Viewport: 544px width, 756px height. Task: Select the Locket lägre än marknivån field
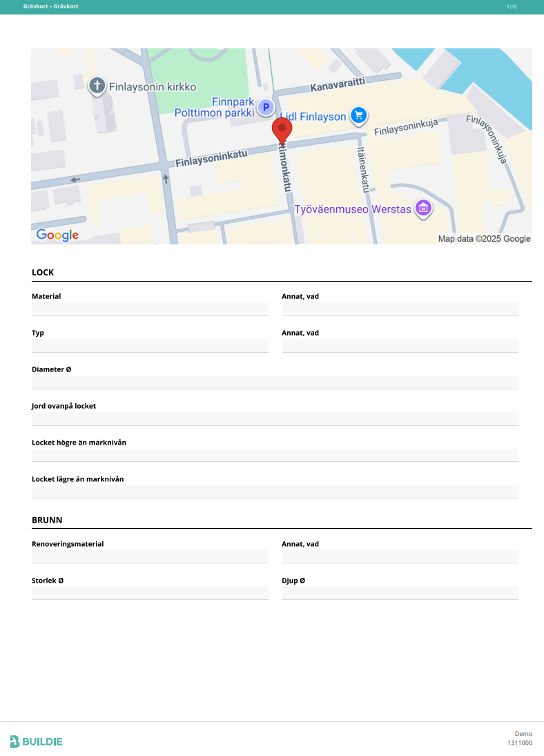pyautogui.click(x=275, y=492)
